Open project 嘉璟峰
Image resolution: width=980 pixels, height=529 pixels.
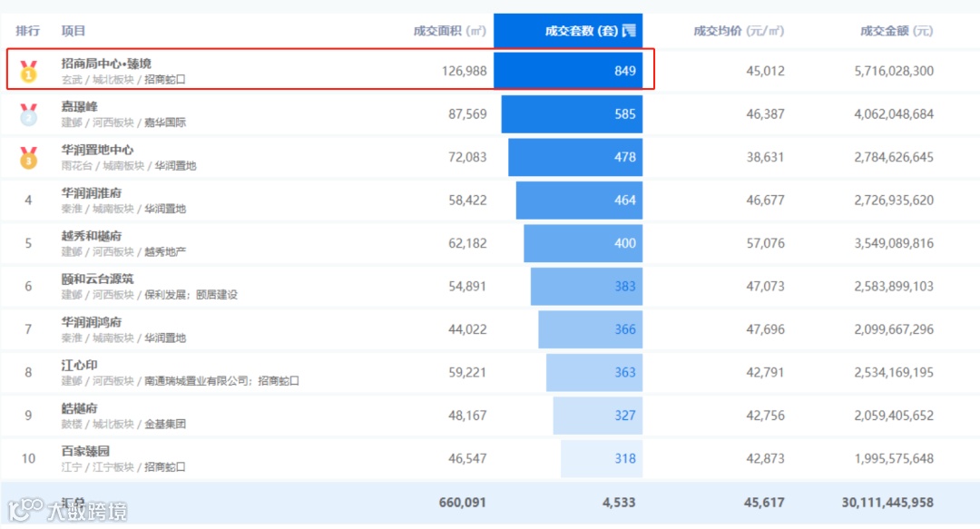pyautogui.click(x=79, y=107)
